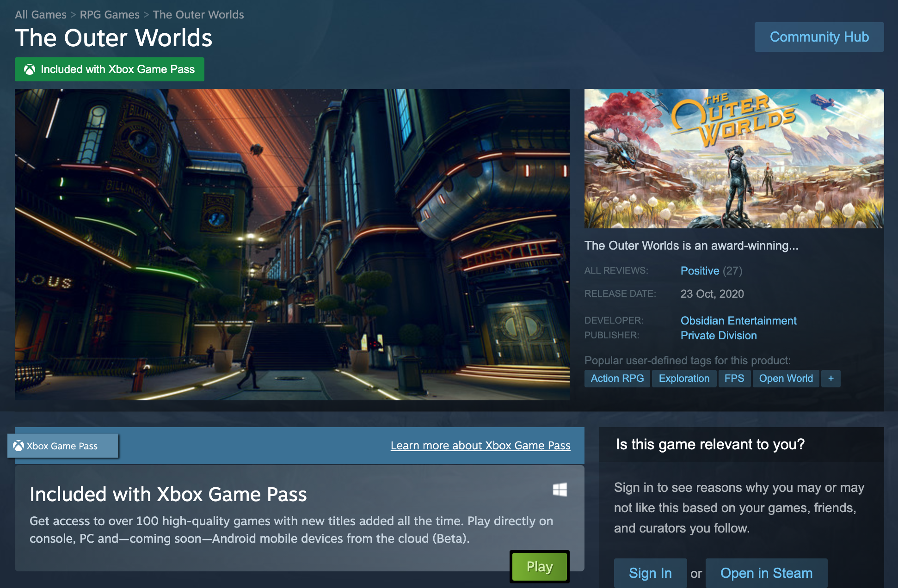The height and width of the screenshot is (588, 898).
Task: Click the 'Is this game relevant to you?' header
Action: tap(710, 445)
